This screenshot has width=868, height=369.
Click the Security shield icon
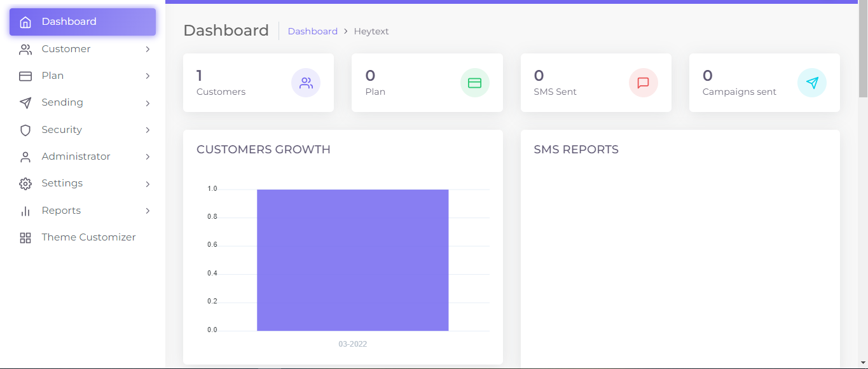coord(25,129)
